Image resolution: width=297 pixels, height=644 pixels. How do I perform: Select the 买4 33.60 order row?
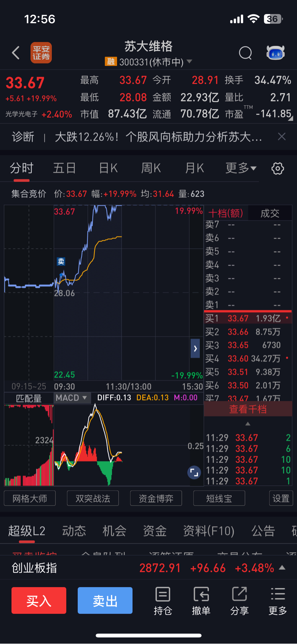point(248,359)
